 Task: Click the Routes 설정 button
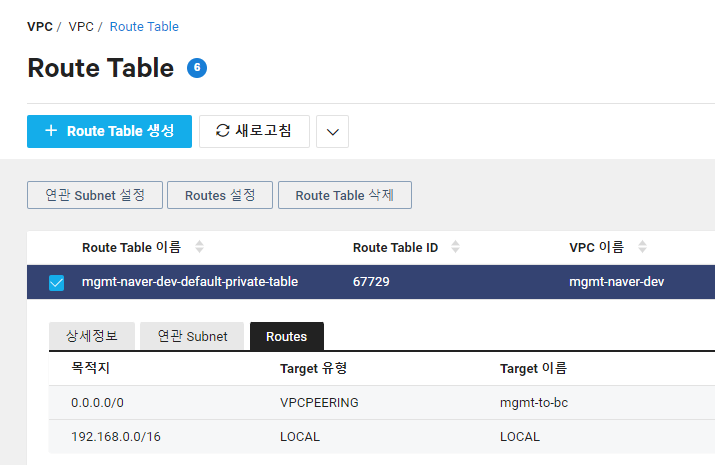(x=220, y=195)
